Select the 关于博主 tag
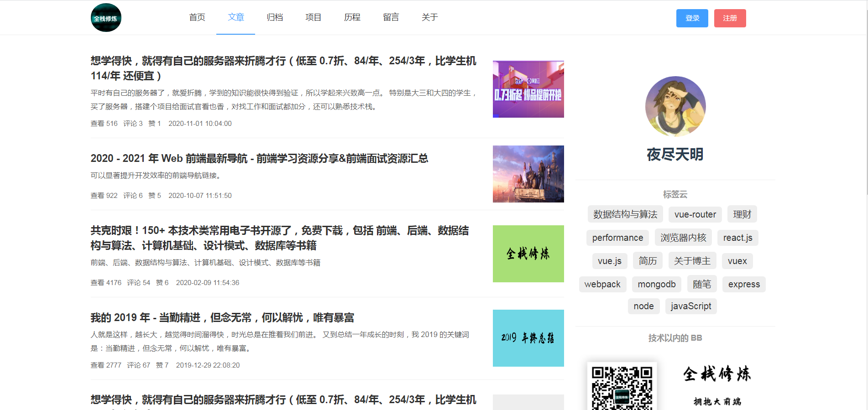Image resolution: width=868 pixels, height=410 pixels. click(692, 261)
